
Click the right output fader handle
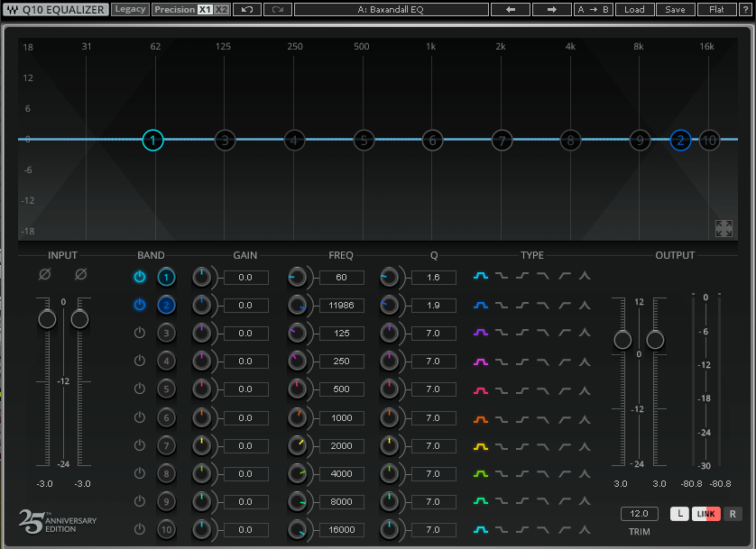[655, 340]
